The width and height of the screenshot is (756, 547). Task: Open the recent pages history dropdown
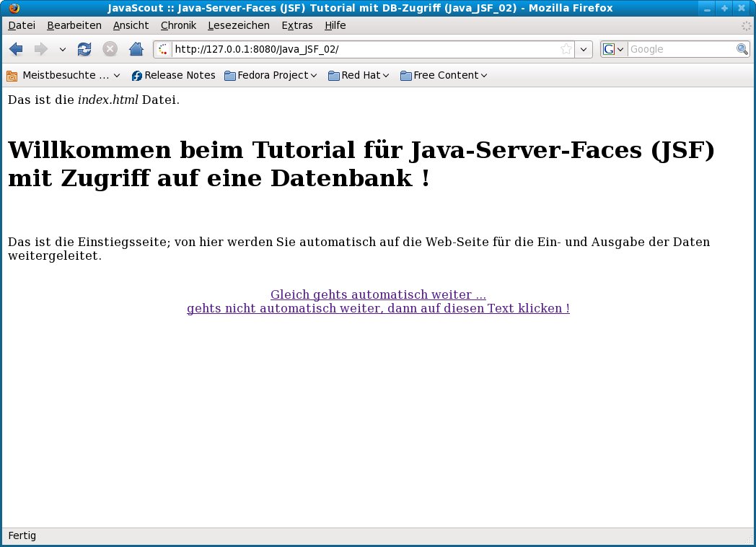click(63, 49)
